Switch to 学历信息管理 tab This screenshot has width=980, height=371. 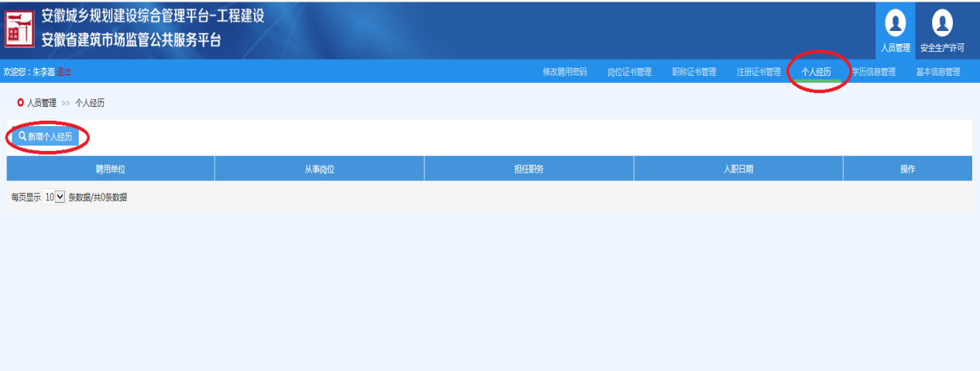pos(874,72)
